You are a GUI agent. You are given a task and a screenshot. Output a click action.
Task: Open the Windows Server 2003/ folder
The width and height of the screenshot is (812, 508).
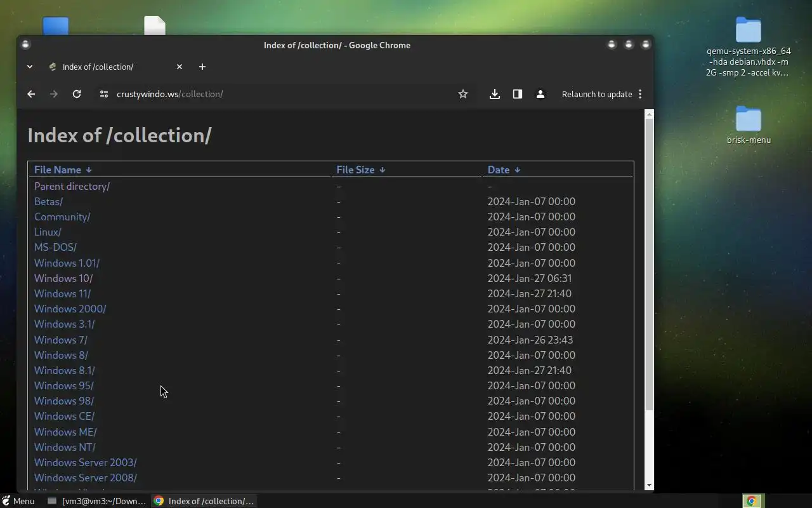click(85, 462)
